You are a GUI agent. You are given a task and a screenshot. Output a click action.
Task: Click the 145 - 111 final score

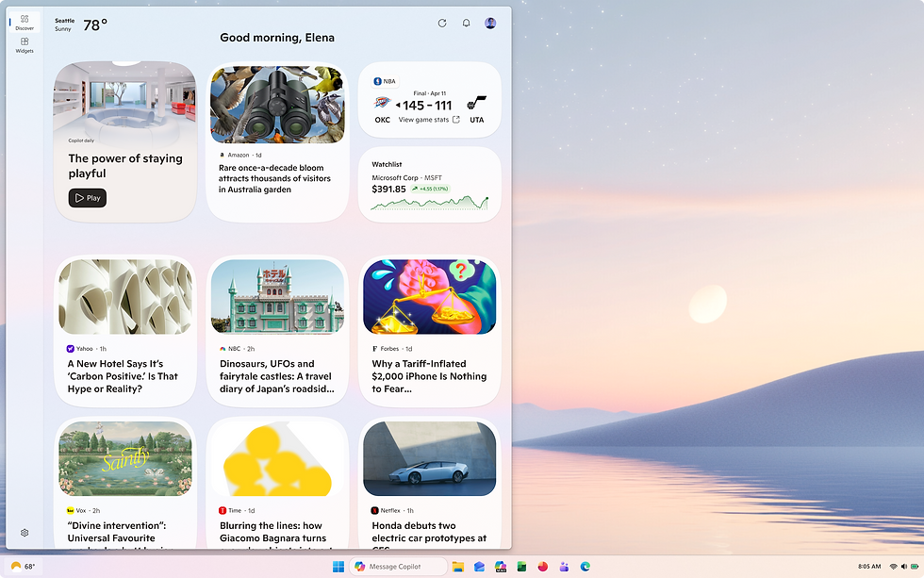pos(427,106)
